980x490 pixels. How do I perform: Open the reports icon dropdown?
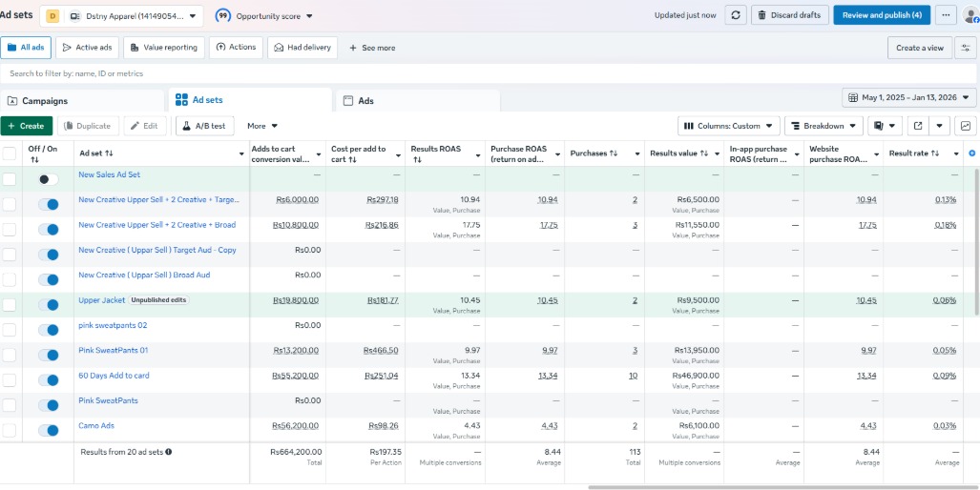point(885,126)
